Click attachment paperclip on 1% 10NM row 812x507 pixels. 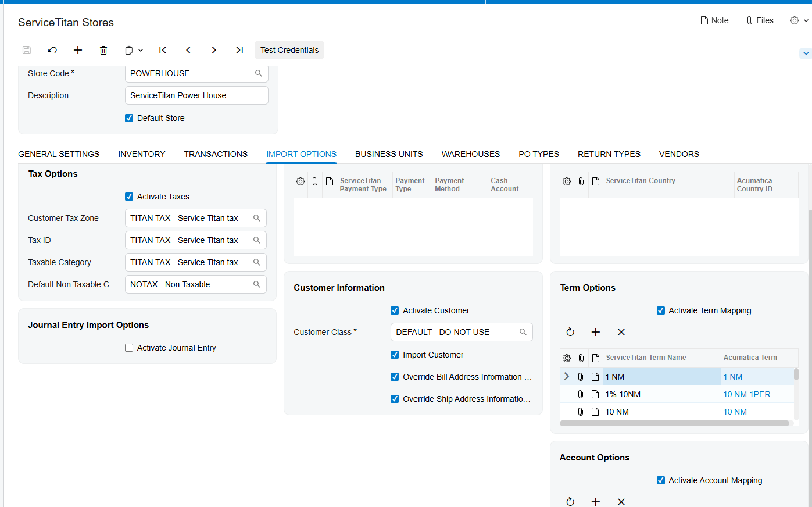coord(581,394)
